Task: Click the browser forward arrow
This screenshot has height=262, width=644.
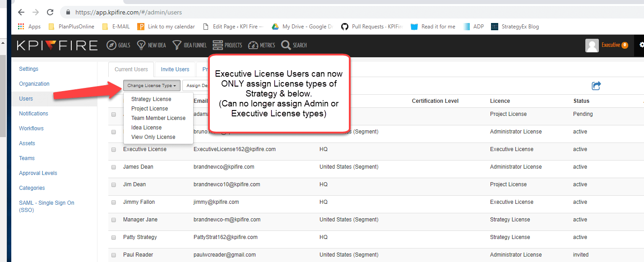Action: point(36,12)
